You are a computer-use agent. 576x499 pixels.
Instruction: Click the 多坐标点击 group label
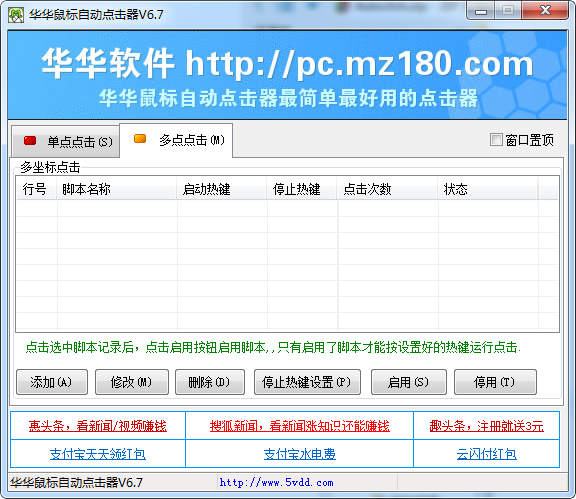coord(50,167)
